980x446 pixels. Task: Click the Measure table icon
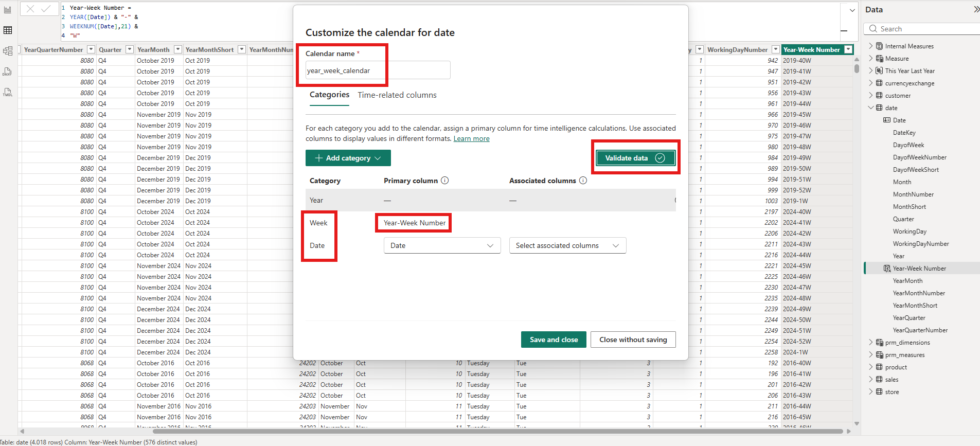tap(879, 59)
